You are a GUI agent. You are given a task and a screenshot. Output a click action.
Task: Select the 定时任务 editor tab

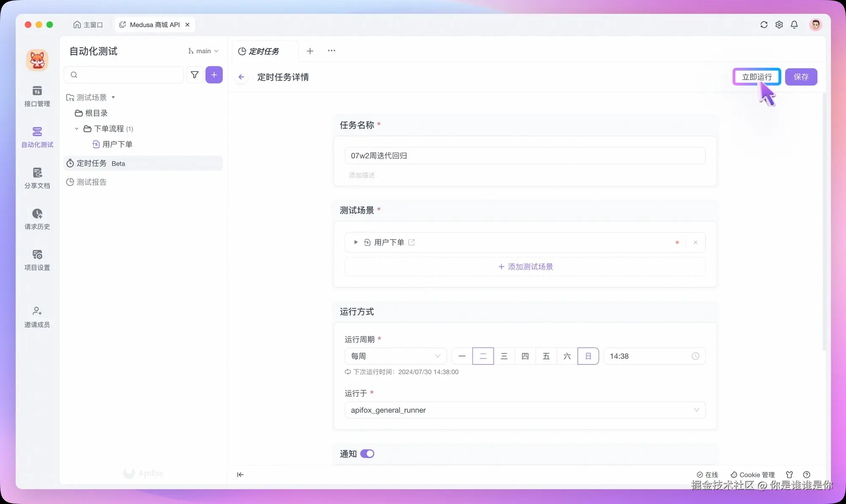(x=263, y=51)
